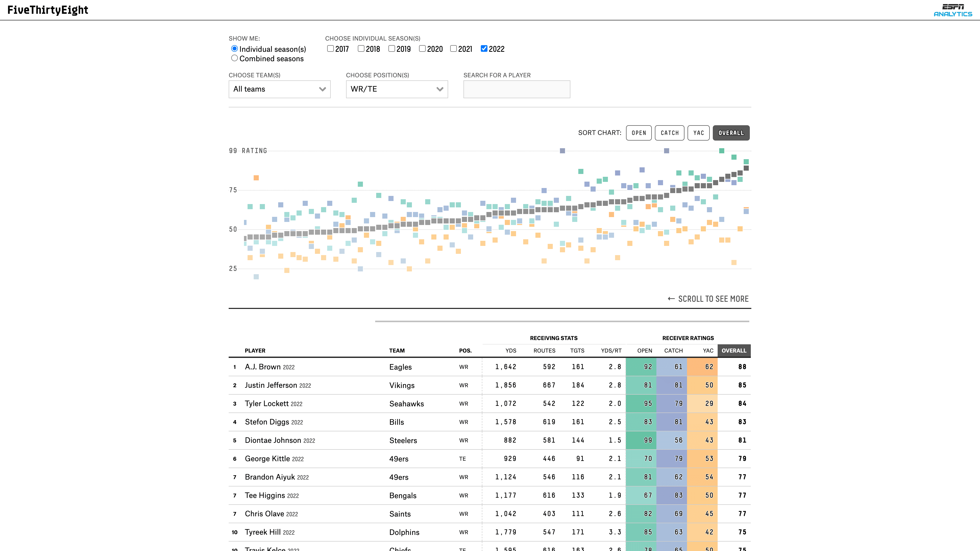Enable the 2017 season checkbox
This screenshot has width=980, height=551.
pos(330,49)
